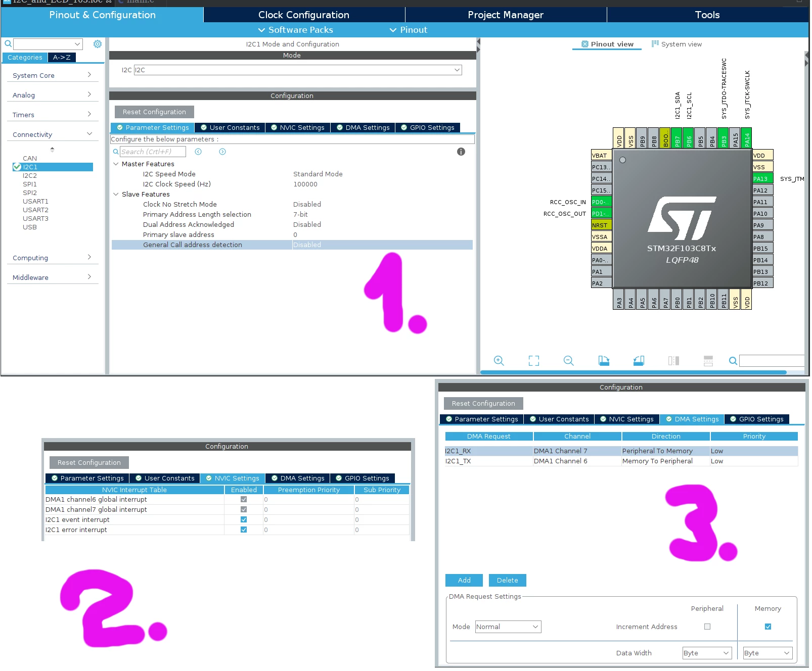Open the Peripheral Data Width dropdown
This screenshot has width=812, height=671.
(x=707, y=653)
